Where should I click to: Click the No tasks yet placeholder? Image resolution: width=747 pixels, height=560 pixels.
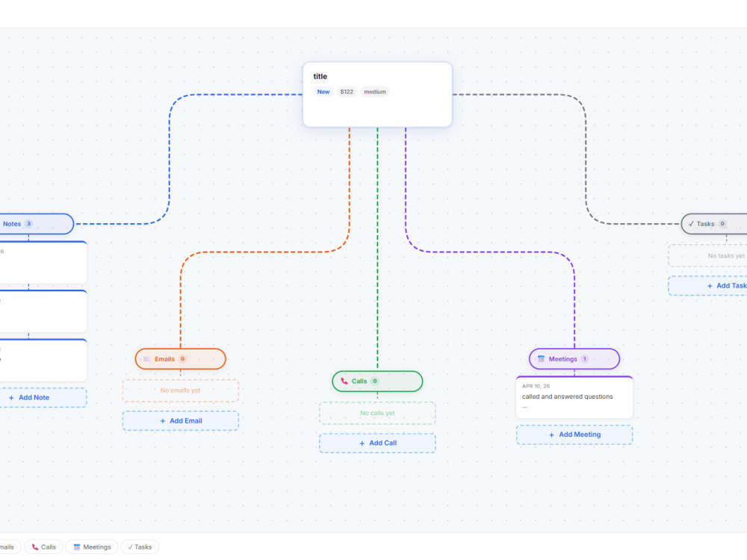(x=707, y=255)
